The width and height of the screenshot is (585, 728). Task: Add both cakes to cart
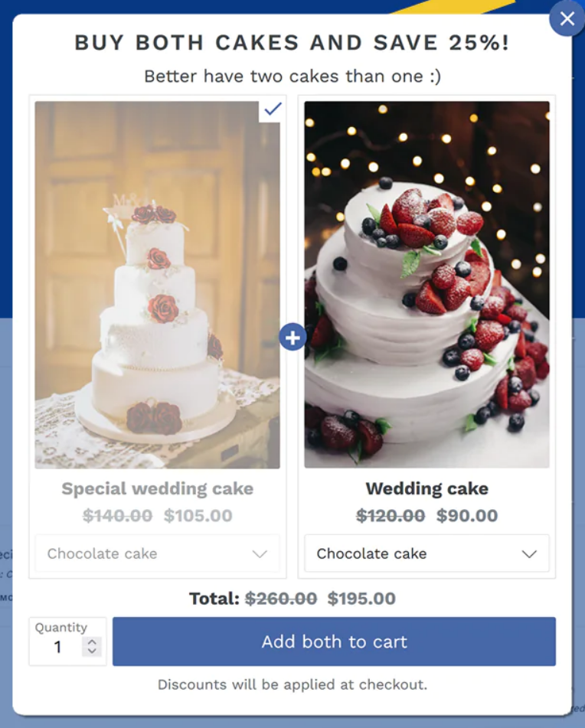click(x=334, y=641)
